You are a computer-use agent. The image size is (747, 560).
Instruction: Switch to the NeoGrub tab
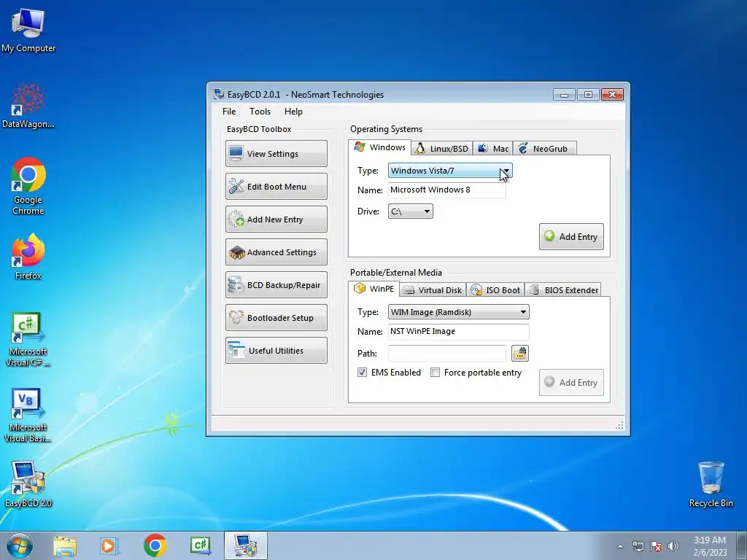tap(544, 149)
